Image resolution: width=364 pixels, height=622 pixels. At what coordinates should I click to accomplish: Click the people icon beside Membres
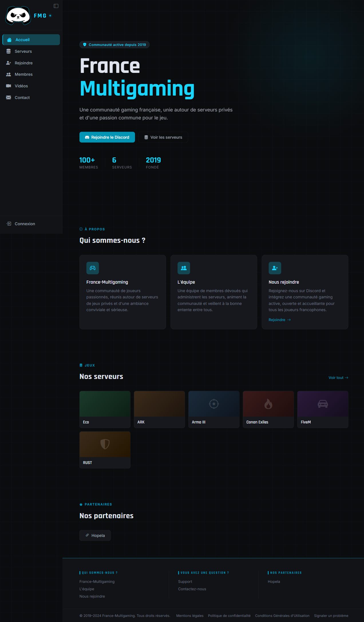coord(9,74)
